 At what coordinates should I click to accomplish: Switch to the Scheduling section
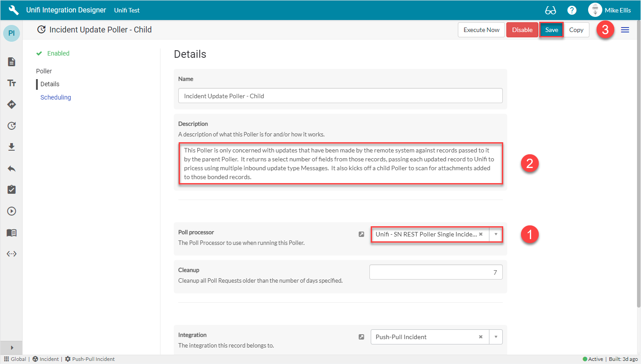pyautogui.click(x=55, y=97)
